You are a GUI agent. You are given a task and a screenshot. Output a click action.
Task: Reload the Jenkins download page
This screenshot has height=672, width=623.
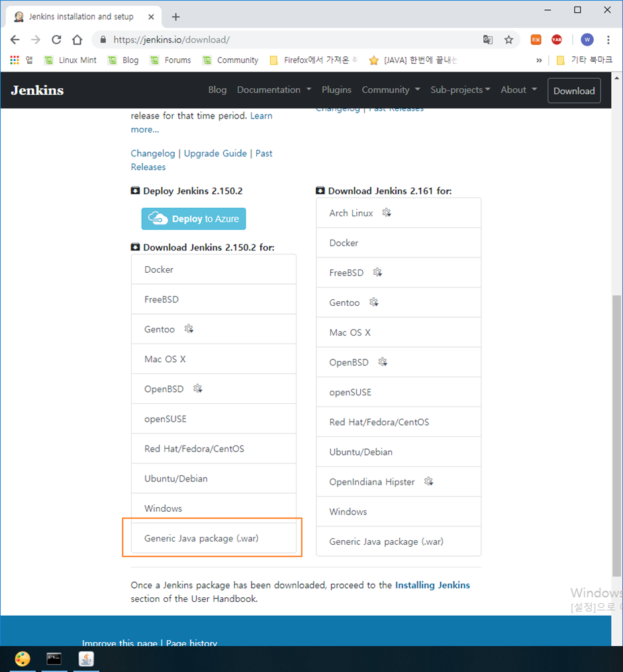point(56,40)
